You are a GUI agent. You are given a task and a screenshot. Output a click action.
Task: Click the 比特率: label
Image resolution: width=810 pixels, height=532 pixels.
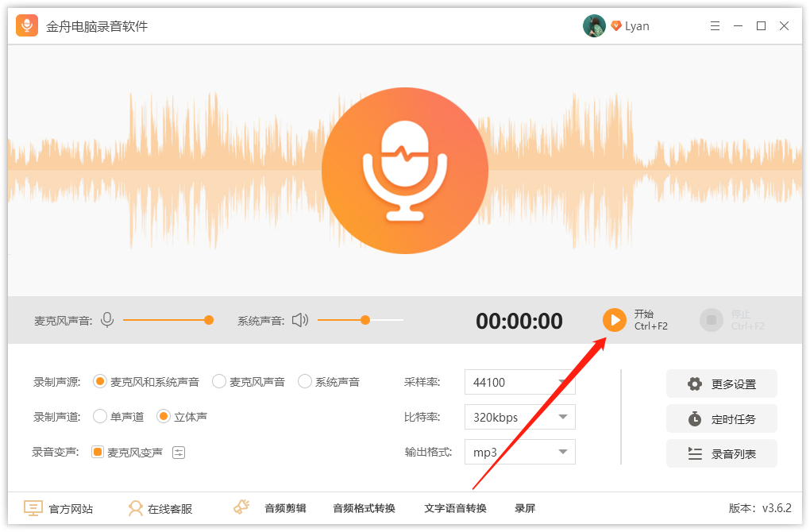tap(422, 418)
